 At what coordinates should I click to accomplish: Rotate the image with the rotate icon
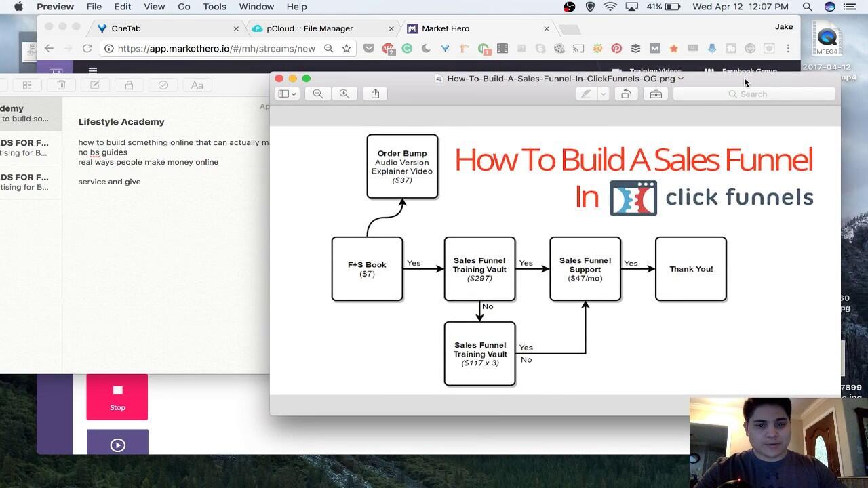coord(626,94)
